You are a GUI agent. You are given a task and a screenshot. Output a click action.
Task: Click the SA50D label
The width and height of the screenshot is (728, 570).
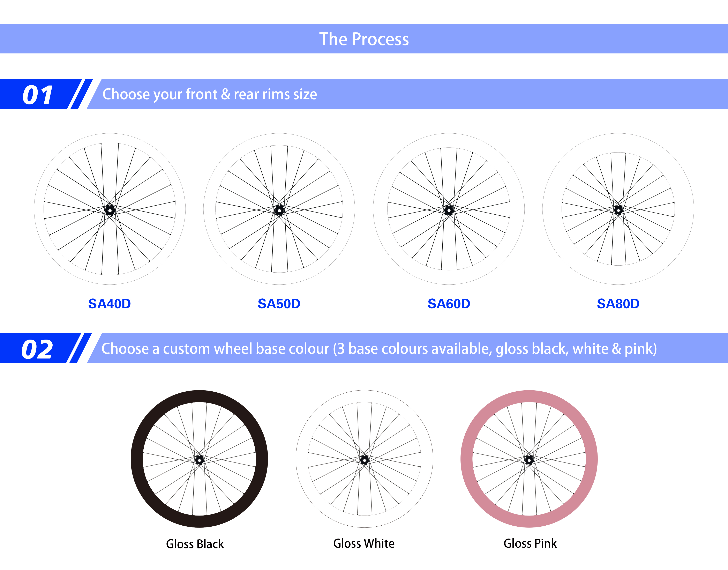(x=279, y=304)
